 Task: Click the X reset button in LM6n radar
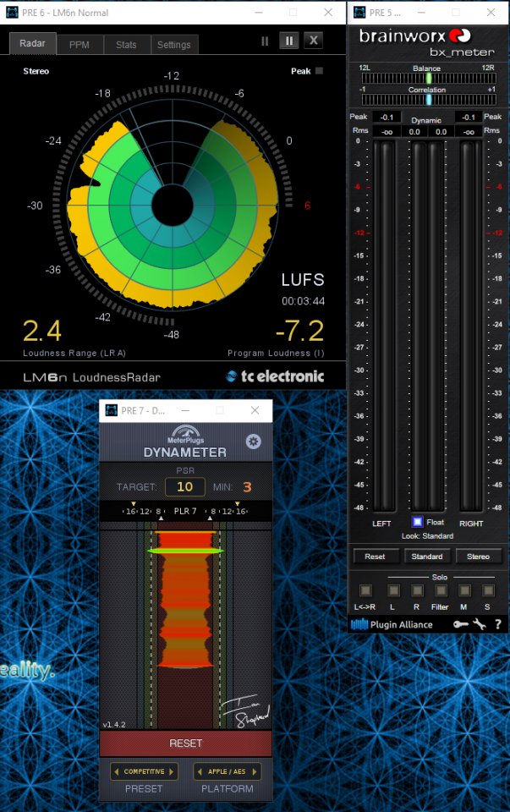pyautogui.click(x=313, y=41)
